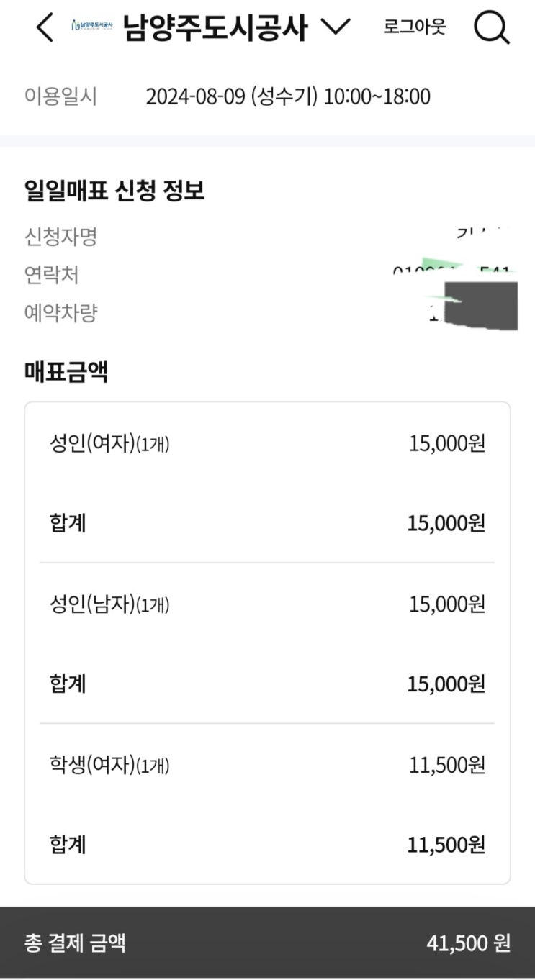The height and width of the screenshot is (980, 535).
Task: Tap the back arrow icon
Action: tap(45, 28)
